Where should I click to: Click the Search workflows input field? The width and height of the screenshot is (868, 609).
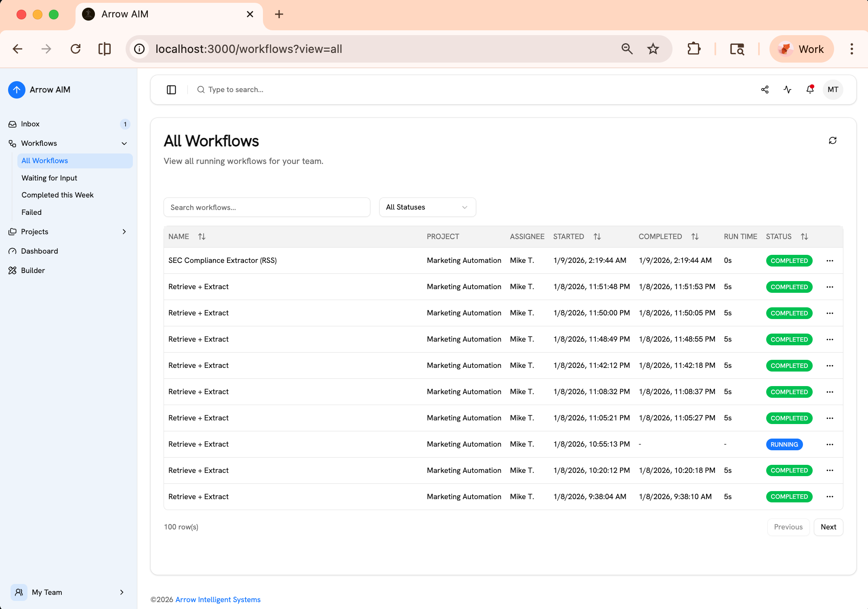tap(267, 207)
